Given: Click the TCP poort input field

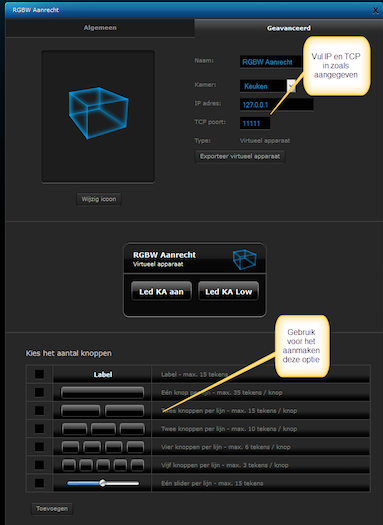Looking at the screenshot, I should click(x=255, y=123).
